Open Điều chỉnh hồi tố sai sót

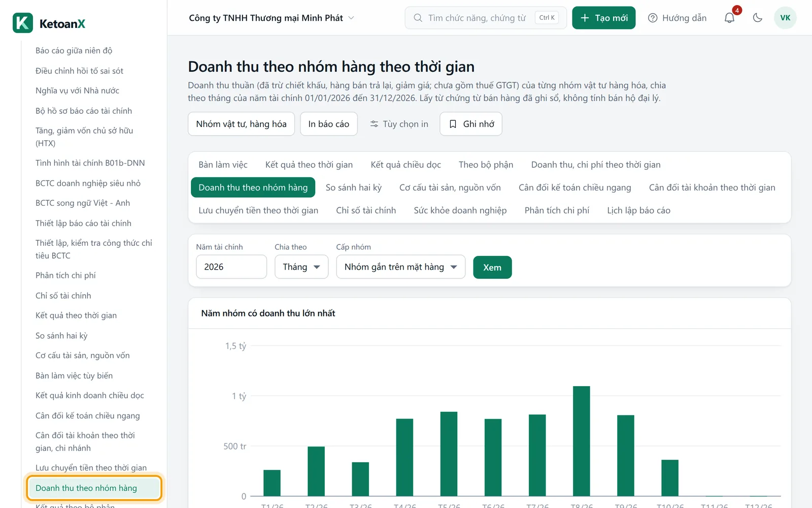click(x=80, y=71)
